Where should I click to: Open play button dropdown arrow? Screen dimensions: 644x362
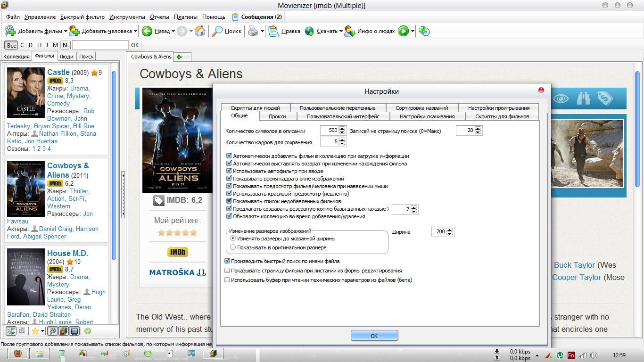pos(413,31)
